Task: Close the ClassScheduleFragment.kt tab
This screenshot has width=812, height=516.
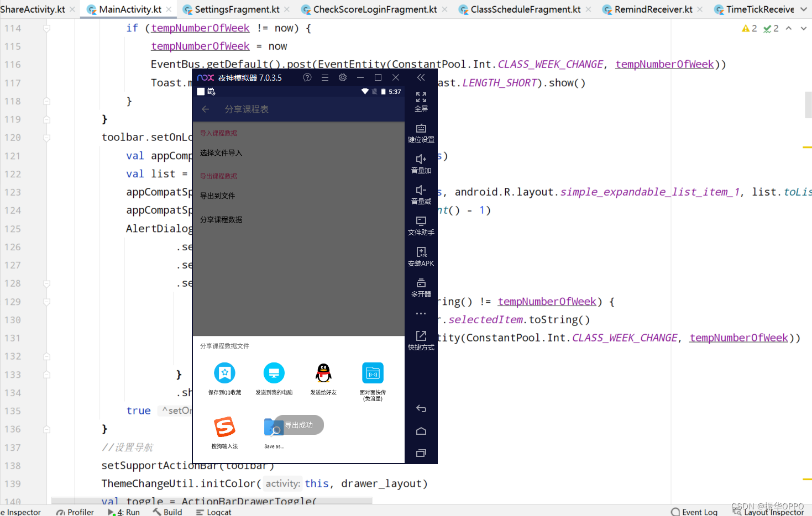Action: 588,9
